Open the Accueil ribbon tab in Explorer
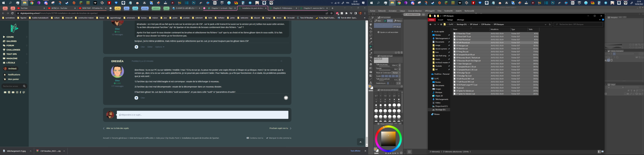644x155 pixels. [440, 20]
